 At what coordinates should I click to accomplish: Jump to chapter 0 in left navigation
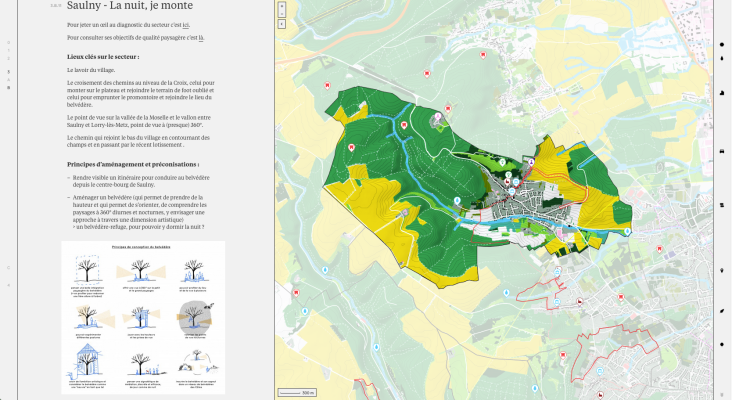pos(8,42)
